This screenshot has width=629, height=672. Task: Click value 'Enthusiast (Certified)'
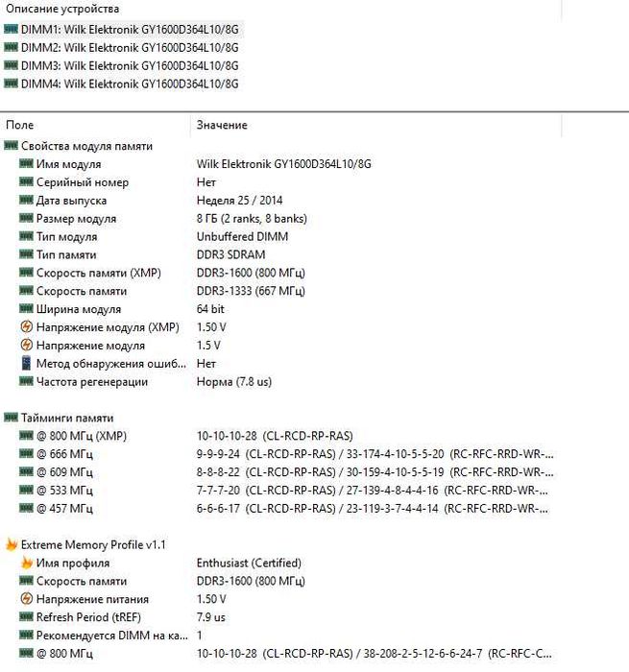249,563
